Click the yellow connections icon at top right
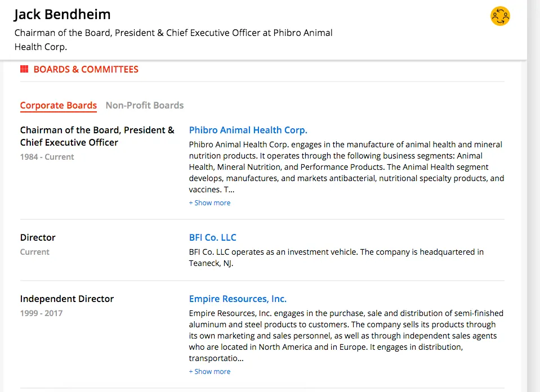This screenshot has width=540, height=392. 500,16
